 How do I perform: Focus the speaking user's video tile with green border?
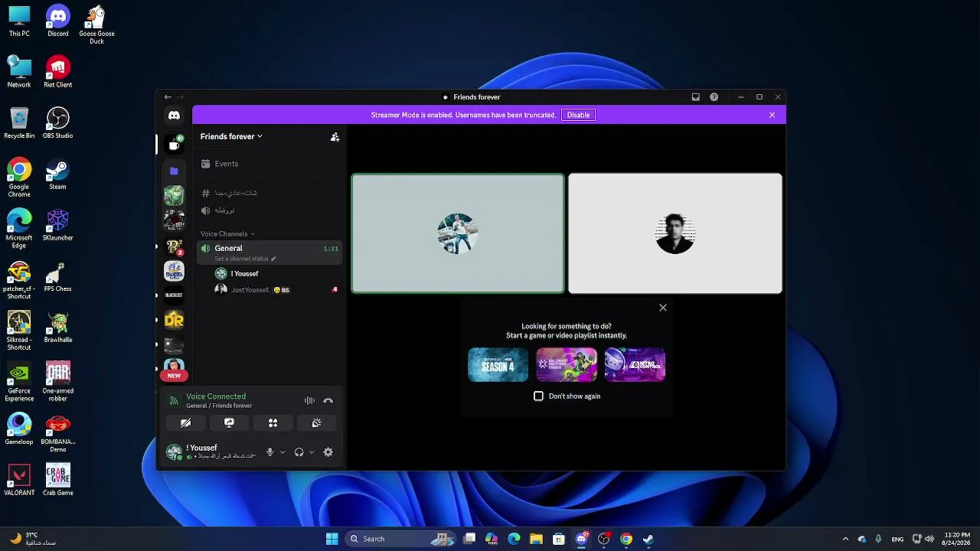click(x=458, y=233)
